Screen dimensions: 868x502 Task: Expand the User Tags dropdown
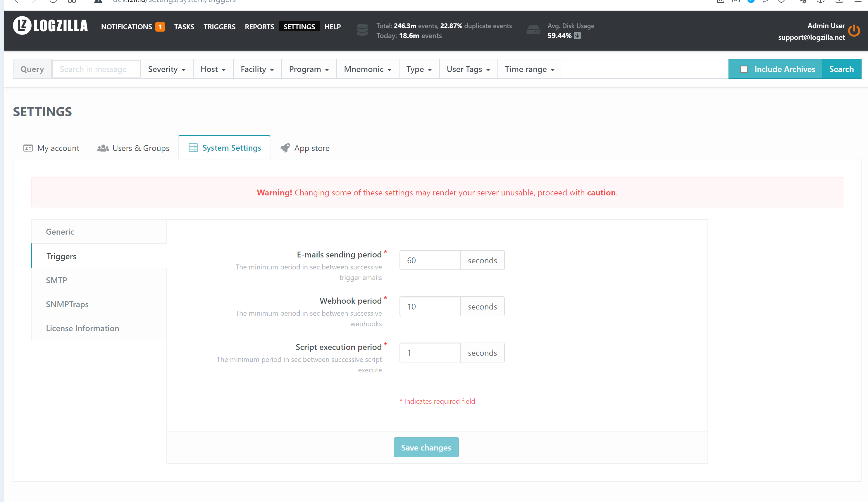point(468,69)
